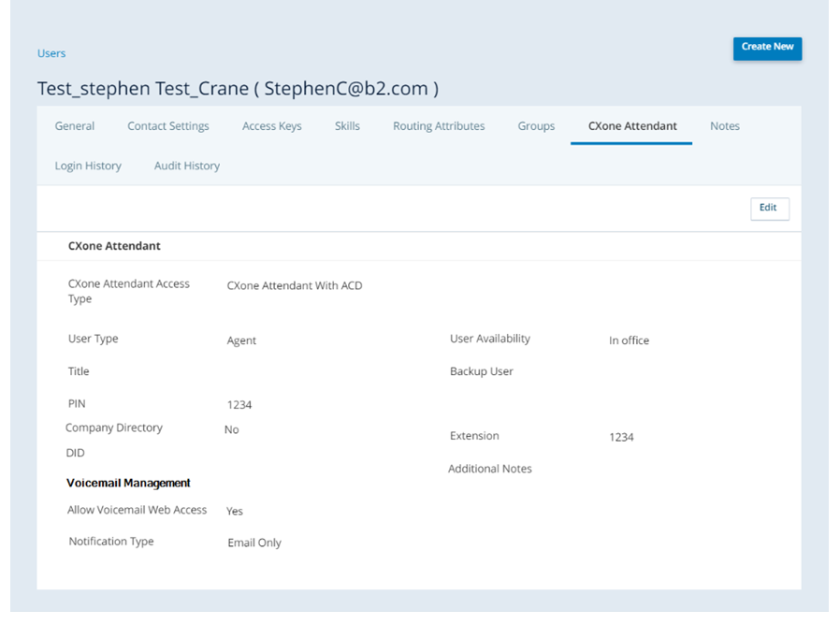
Task: Go to the Skills tab
Action: pos(347,126)
